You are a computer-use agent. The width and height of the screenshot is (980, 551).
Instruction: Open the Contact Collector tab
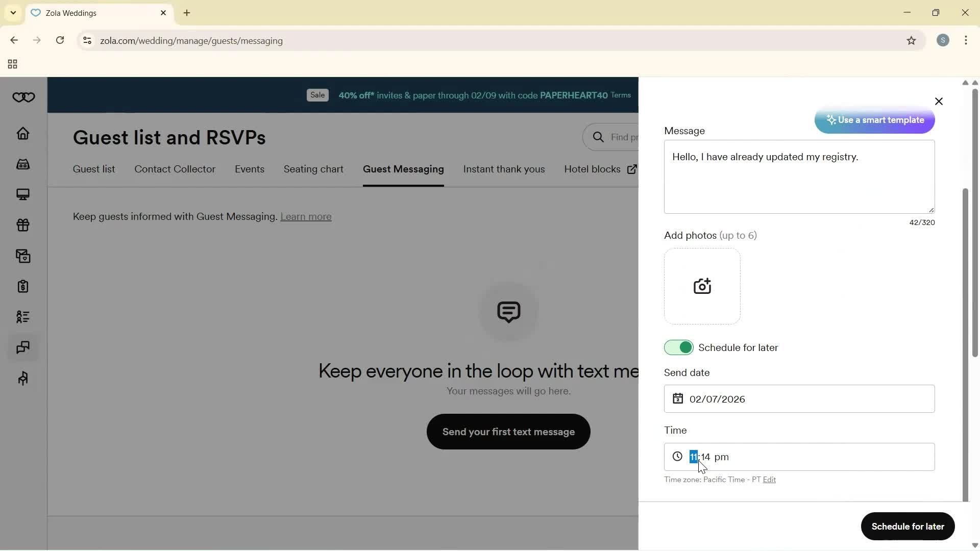click(175, 169)
